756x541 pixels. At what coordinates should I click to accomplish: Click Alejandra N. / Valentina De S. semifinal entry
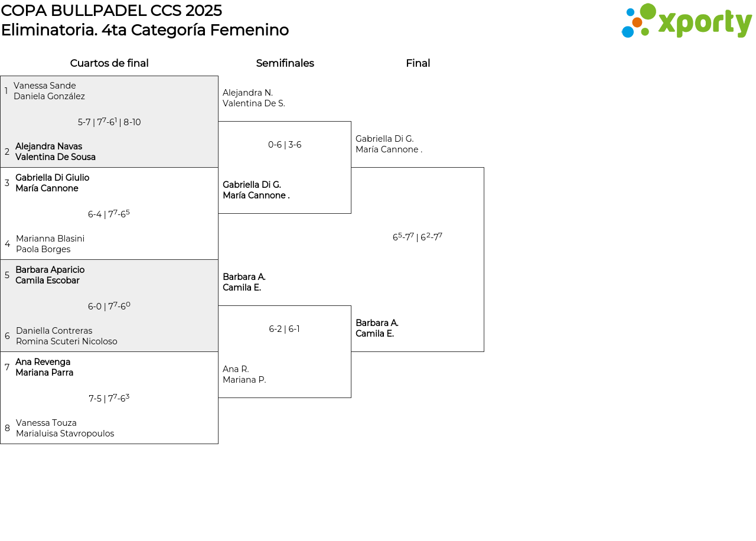[253, 98]
